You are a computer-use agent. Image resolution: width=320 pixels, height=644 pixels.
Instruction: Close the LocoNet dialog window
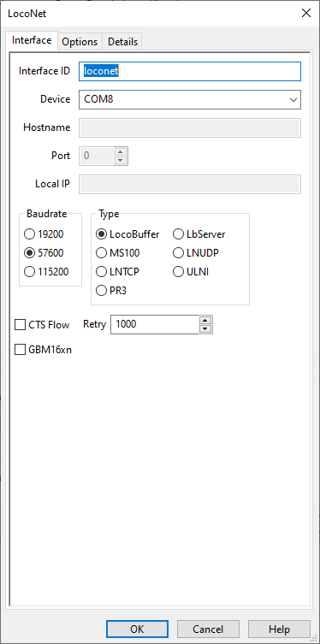306,13
